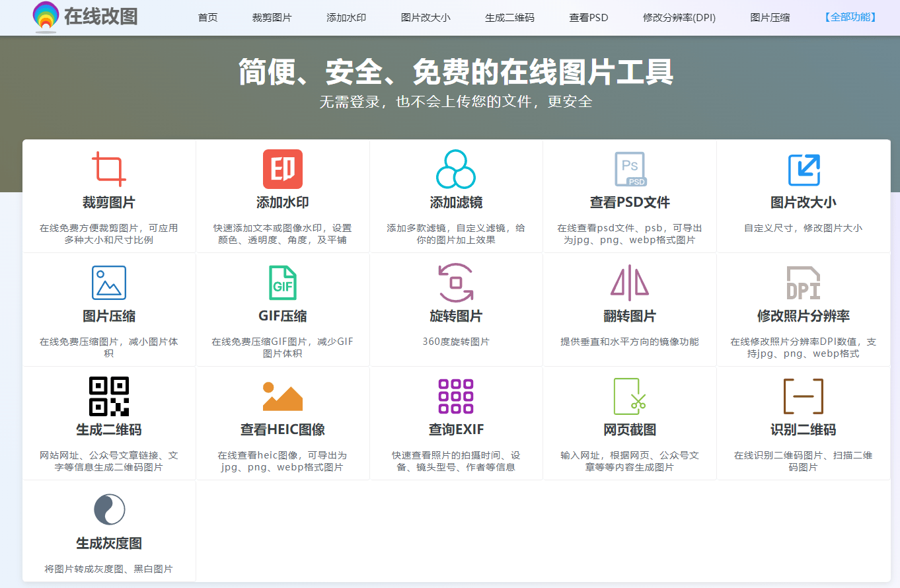
Task: Select the mirror icon for 翻转图片
Action: 630,283
